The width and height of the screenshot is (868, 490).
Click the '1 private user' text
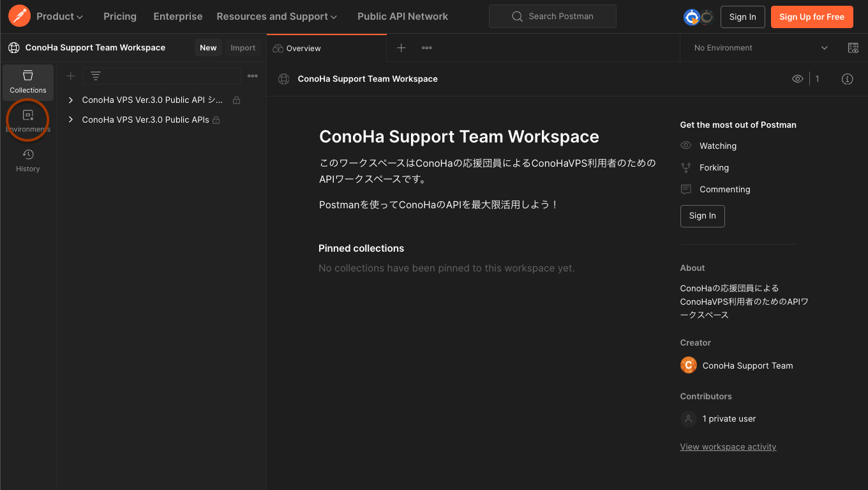[730, 419]
